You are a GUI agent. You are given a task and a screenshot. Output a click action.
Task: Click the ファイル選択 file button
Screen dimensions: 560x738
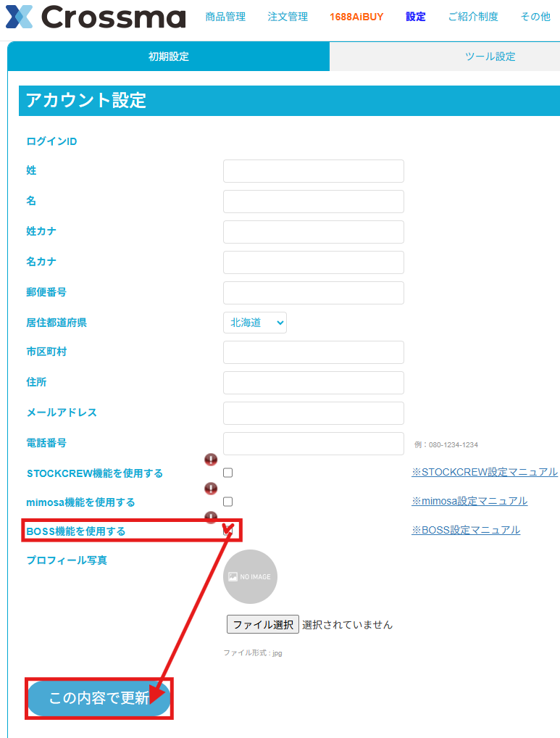tap(262, 624)
